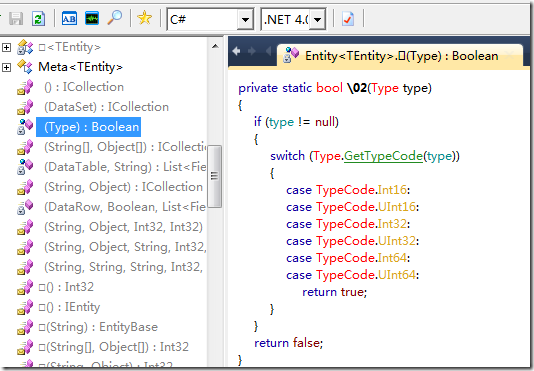The height and width of the screenshot is (371, 534).
Task: Select the (String, Object, String, Int32 method
Action: click(125, 247)
